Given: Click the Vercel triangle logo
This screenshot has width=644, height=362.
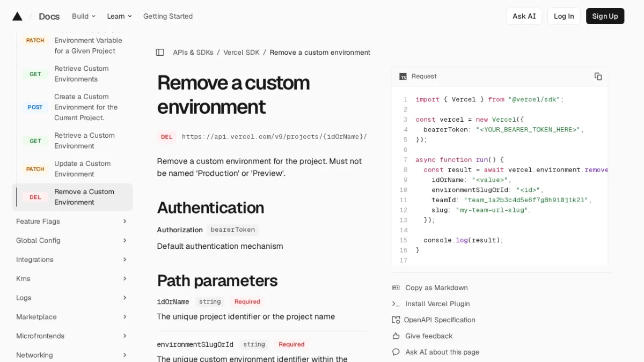Looking at the screenshot, I should click(17, 16).
